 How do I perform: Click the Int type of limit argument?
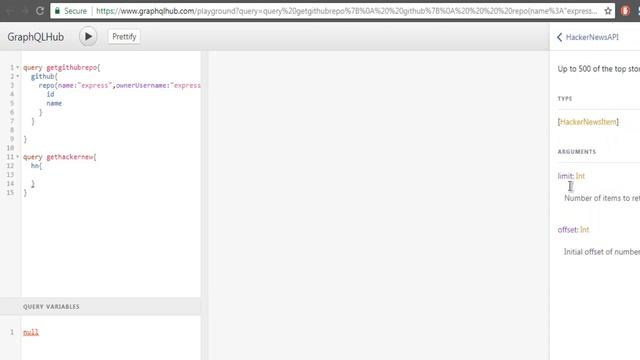[580, 176]
